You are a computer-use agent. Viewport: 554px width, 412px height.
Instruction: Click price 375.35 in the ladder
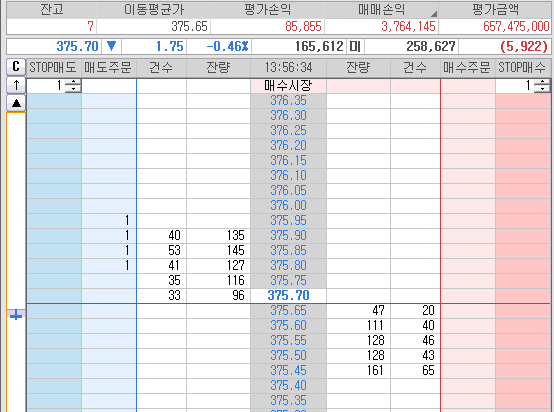[x=288, y=401]
